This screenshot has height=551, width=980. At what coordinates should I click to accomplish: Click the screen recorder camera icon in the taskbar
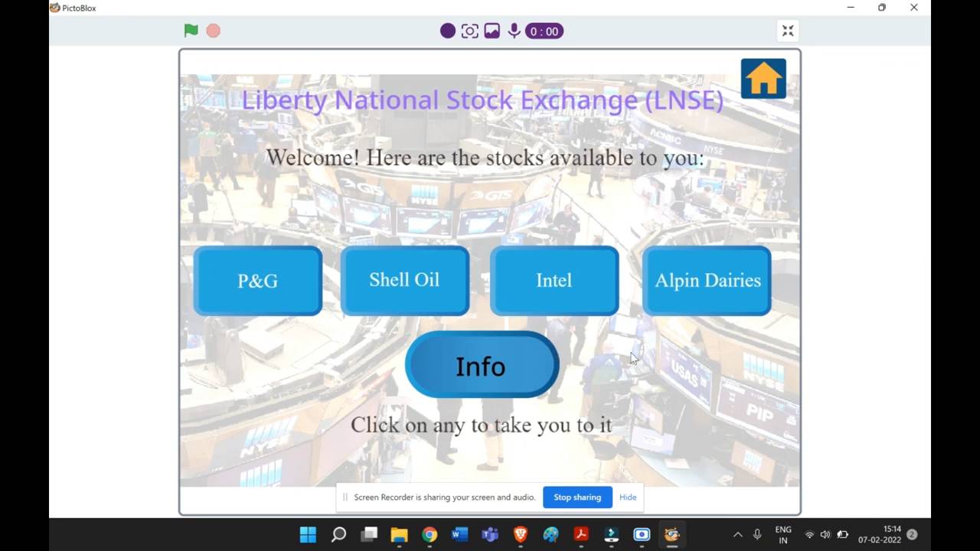642,535
